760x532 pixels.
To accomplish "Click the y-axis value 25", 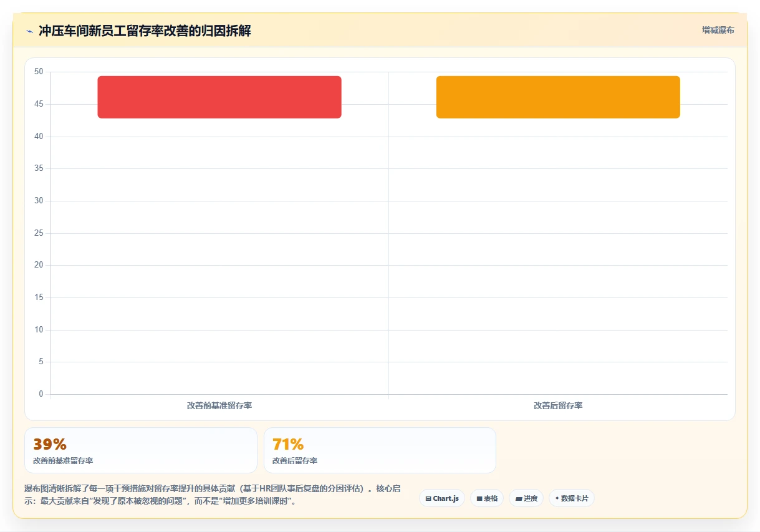I will (39, 233).
